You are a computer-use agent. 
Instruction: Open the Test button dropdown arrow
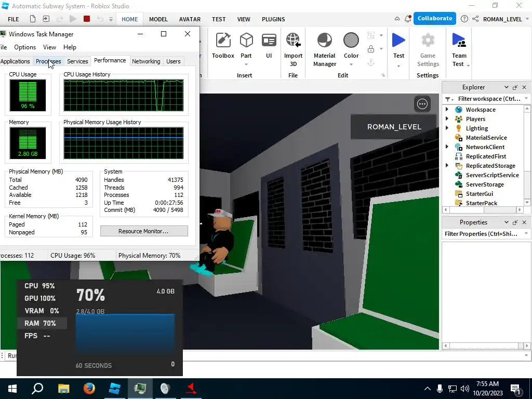pyautogui.click(x=398, y=66)
